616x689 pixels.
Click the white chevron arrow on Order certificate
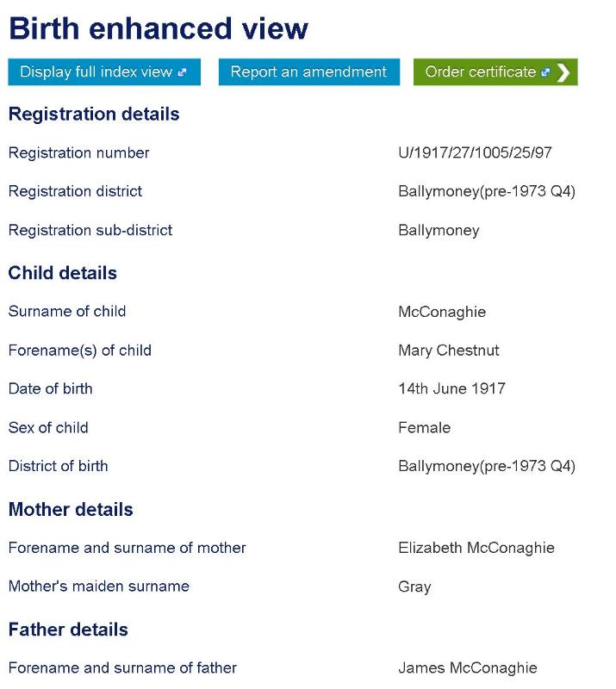[x=563, y=72]
